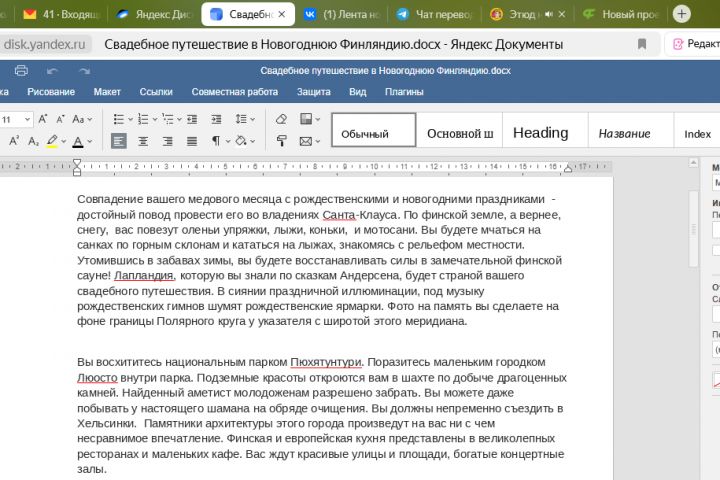Justify paragraph text
720x480 pixels.
coord(190,141)
